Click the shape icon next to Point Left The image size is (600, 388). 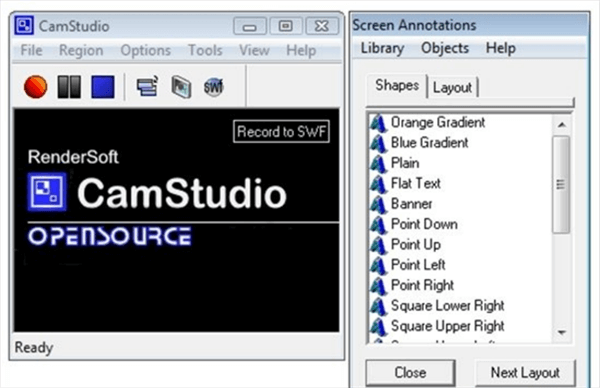(378, 265)
